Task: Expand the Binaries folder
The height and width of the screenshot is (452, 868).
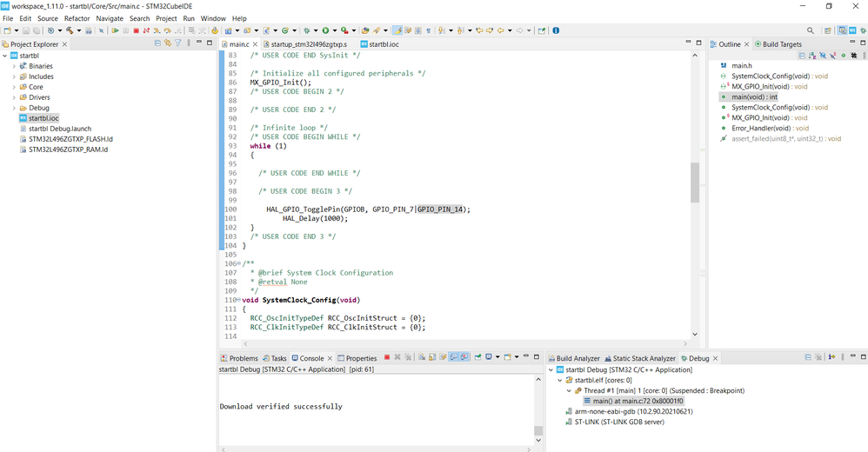Action: [14, 66]
